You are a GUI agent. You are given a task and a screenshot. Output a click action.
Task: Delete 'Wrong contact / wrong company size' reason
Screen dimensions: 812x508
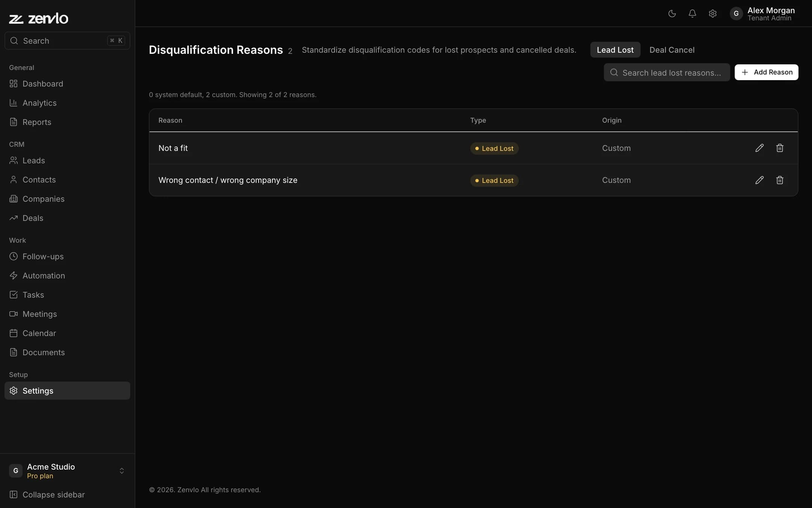(x=780, y=180)
